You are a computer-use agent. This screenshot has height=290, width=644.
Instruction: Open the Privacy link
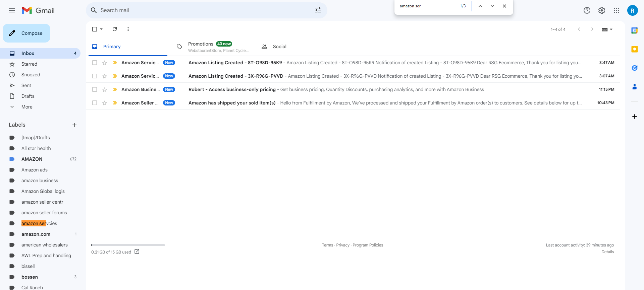point(343,245)
